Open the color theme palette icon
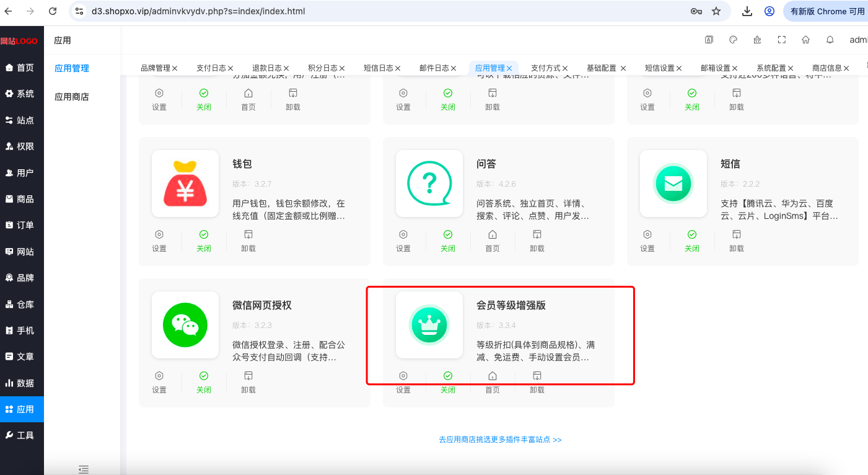868x475 pixels. 733,40
